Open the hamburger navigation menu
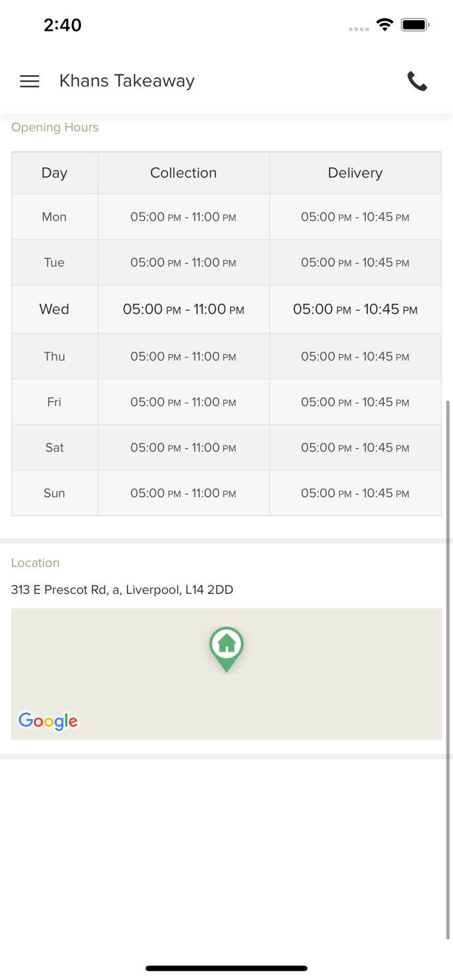This screenshot has height=980, width=453. pyautogui.click(x=29, y=81)
